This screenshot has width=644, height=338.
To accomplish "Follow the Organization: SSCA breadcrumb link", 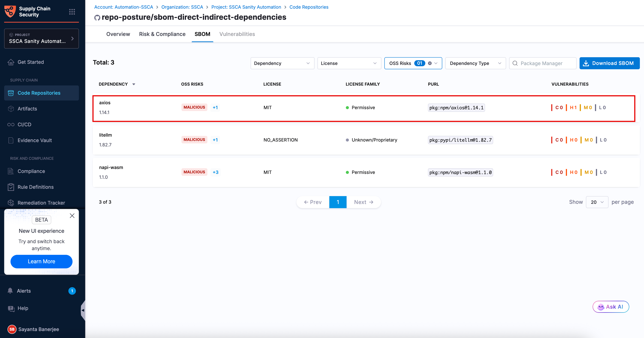I will [182, 7].
